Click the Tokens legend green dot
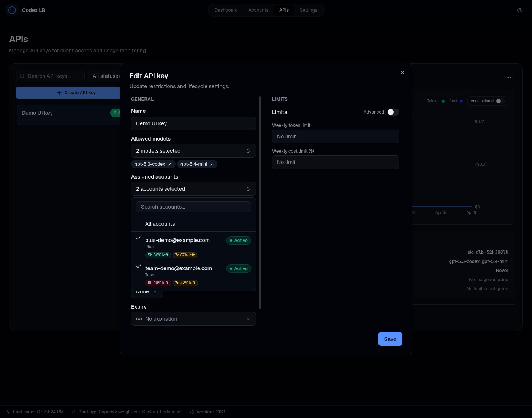 [443, 101]
